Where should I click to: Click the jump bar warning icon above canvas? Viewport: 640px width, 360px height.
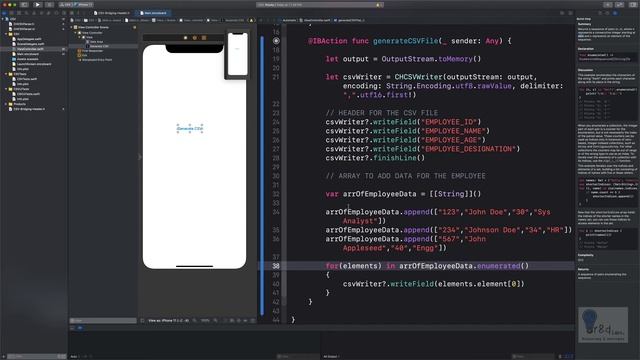click(251, 20)
